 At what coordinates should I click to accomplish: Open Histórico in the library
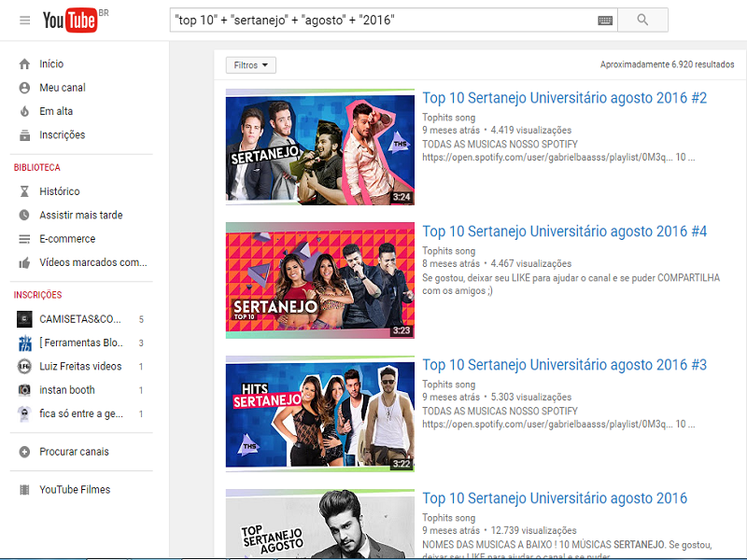(x=60, y=191)
